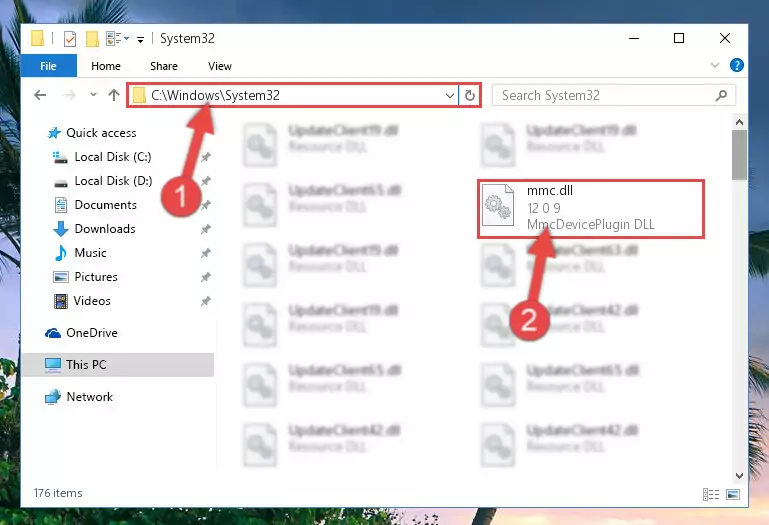
Task: Click the vertical scrollbar thumb
Action: [740, 155]
